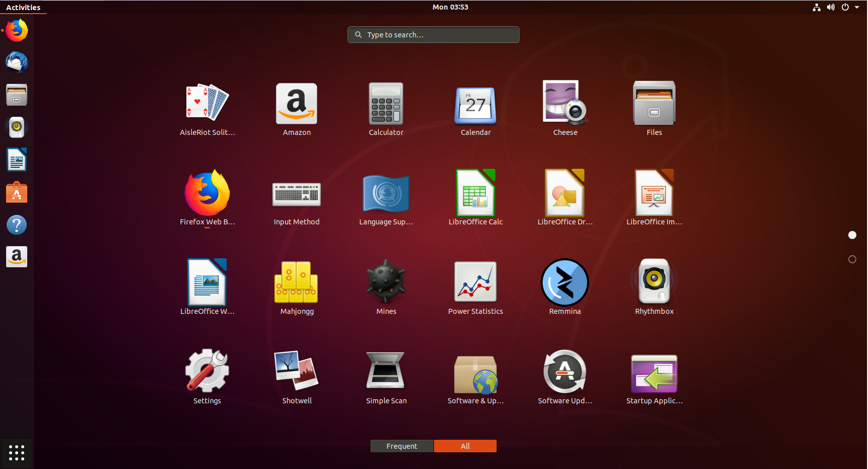Viewport: 868px width, 469px height.
Task: Go to the second app page indicator
Action: pyautogui.click(x=852, y=259)
